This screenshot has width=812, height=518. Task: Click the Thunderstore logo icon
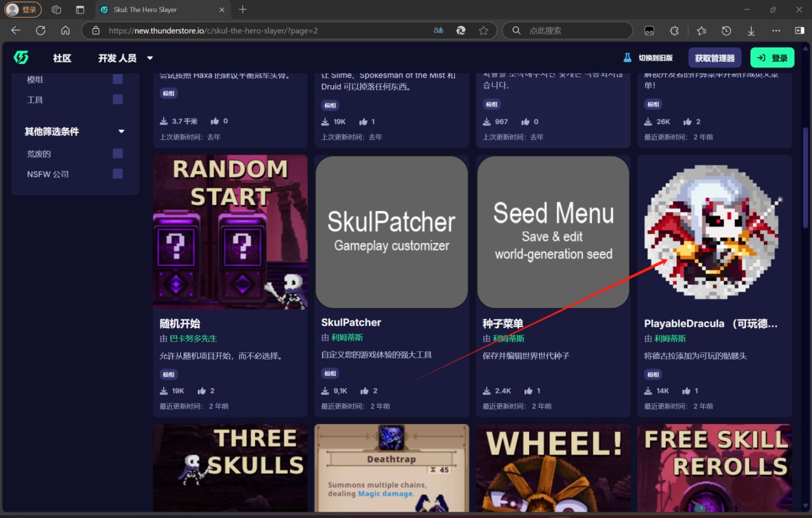[21, 58]
